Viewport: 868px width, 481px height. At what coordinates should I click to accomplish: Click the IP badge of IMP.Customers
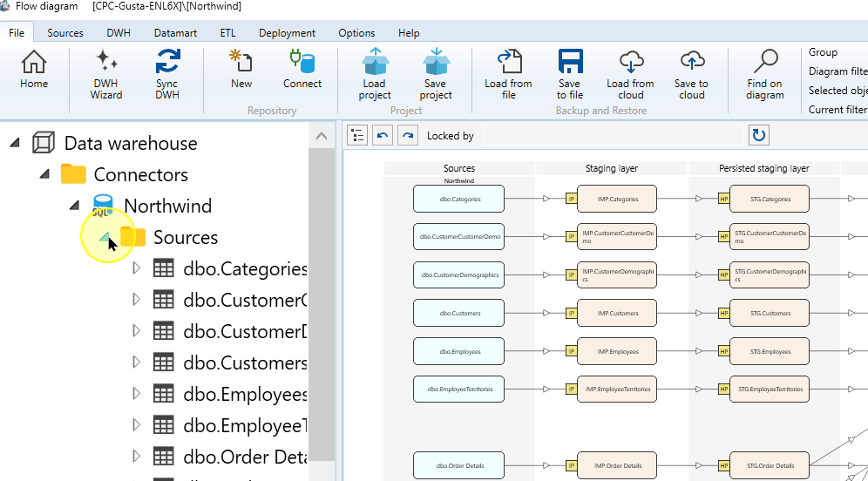(x=572, y=314)
